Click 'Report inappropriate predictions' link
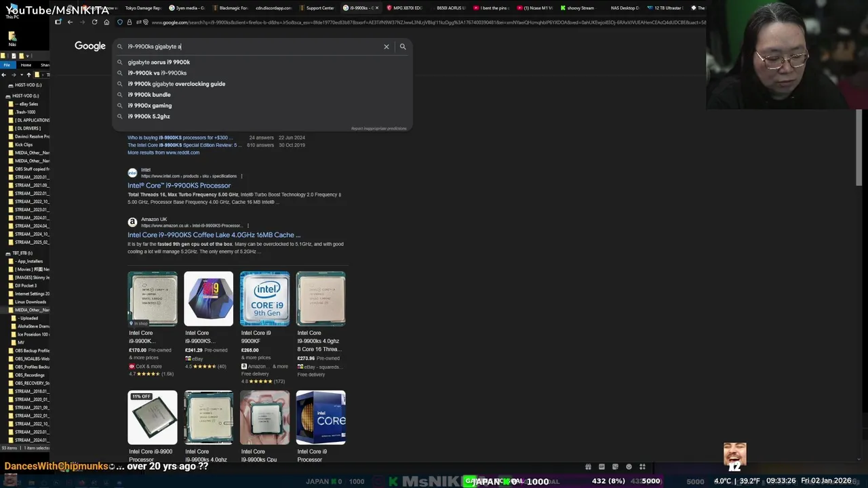Screen dimensions: 868x488 click(x=379, y=128)
